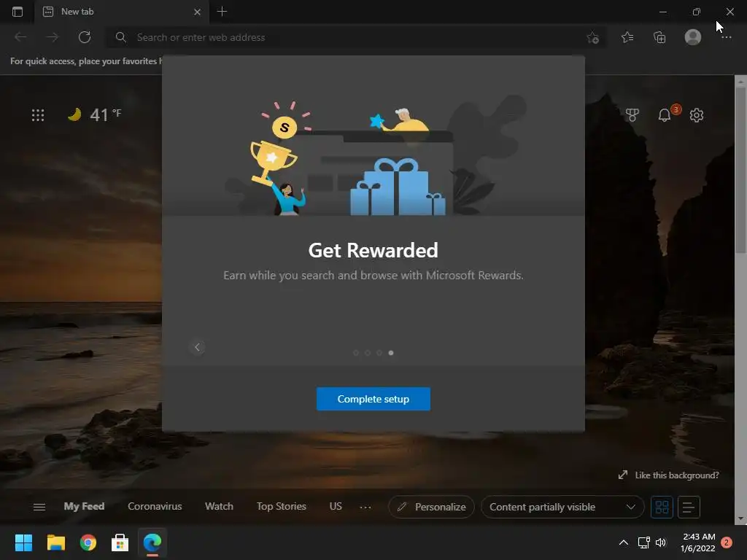Click the Complete setup button

[373, 399]
